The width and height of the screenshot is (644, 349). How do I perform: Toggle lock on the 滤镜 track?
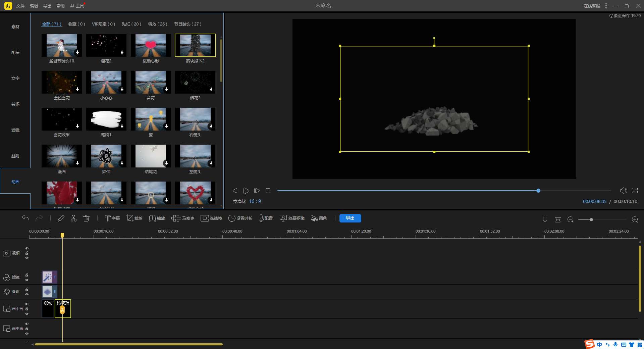(x=27, y=275)
